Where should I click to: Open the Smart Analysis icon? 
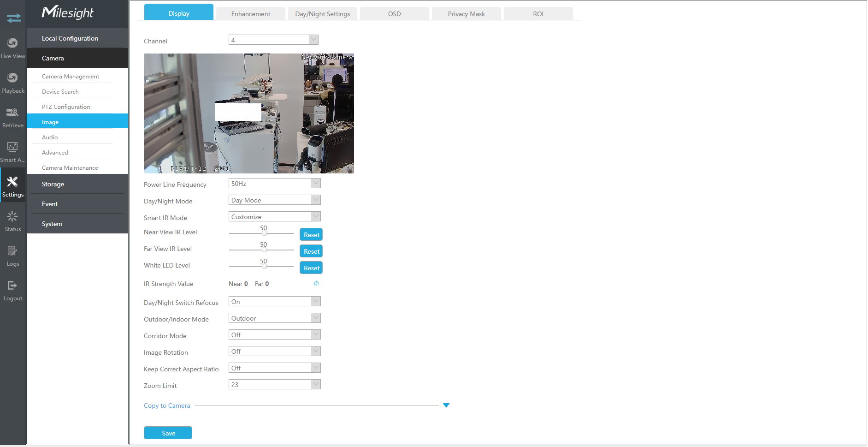pyautogui.click(x=12, y=147)
